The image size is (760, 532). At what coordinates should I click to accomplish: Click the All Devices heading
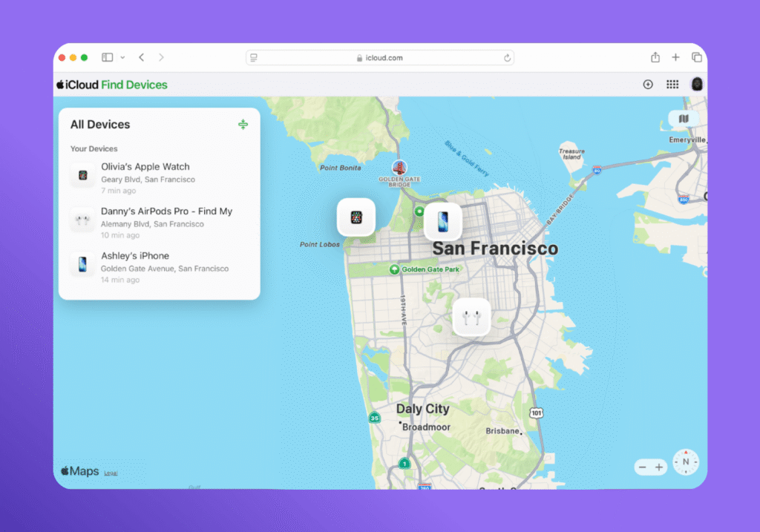[100, 125]
